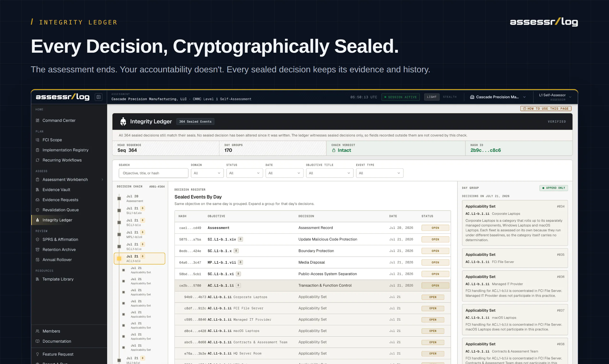
Task: Expand the SI.L1-b.1.xiv Update Malicious Code row
Action: [x=313, y=239]
